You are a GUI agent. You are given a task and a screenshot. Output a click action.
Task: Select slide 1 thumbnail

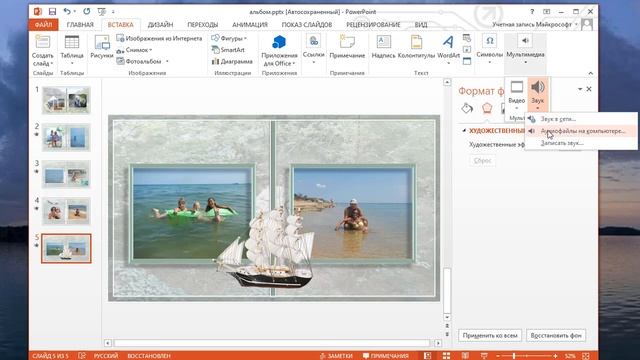(66, 100)
